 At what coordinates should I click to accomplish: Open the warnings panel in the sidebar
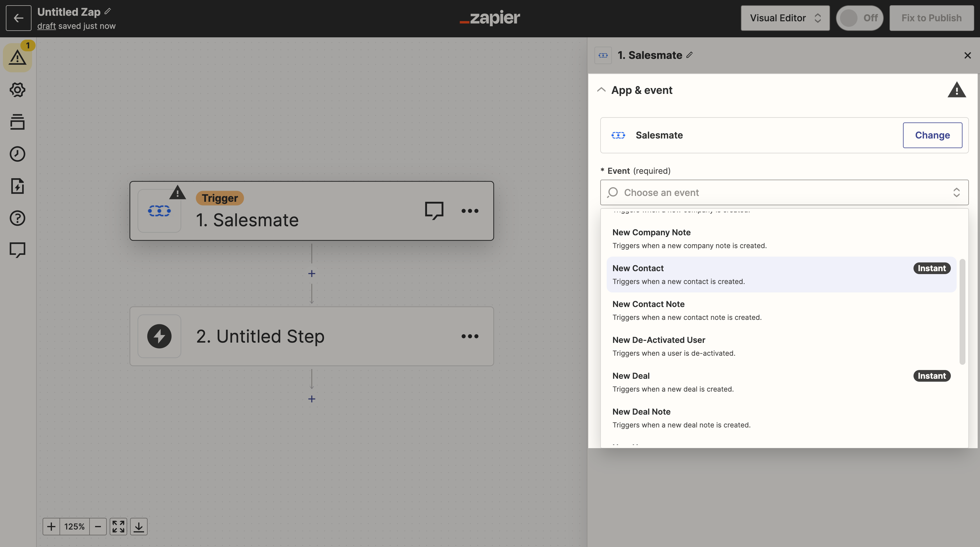[x=17, y=58]
